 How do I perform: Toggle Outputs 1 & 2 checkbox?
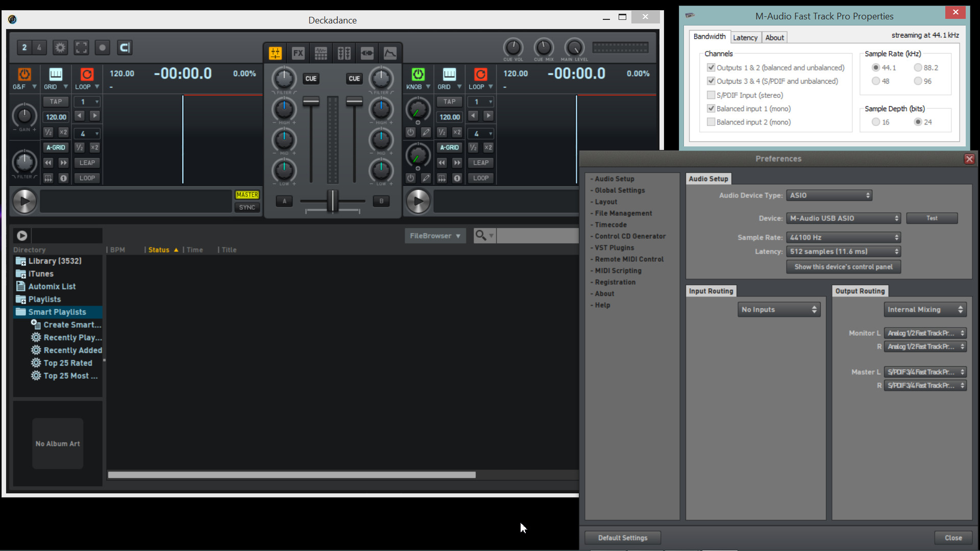(710, 67)
